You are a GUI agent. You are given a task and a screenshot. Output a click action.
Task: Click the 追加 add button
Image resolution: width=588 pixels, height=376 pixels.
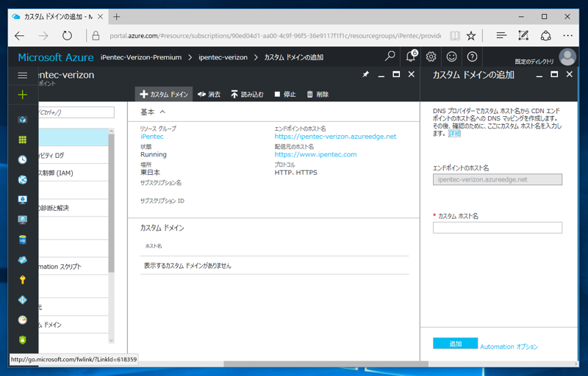[455, 344]
